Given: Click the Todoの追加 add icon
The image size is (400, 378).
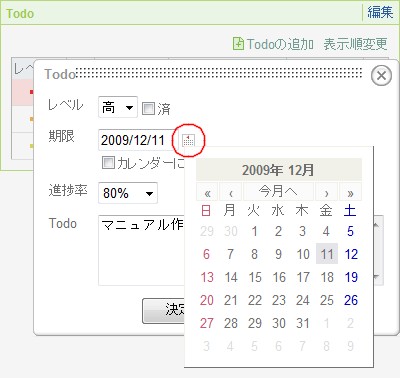Looking at the screenshot, I should 238,44.
